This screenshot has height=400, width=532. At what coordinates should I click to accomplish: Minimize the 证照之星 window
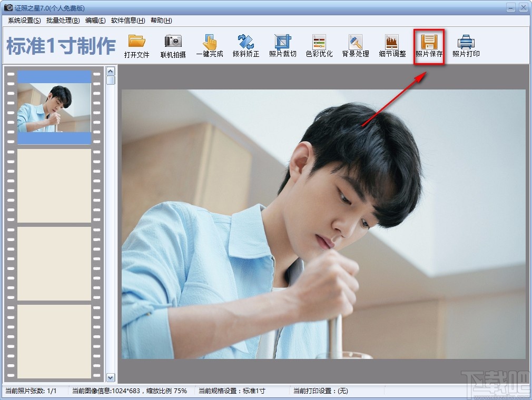[x=510, y=7]
